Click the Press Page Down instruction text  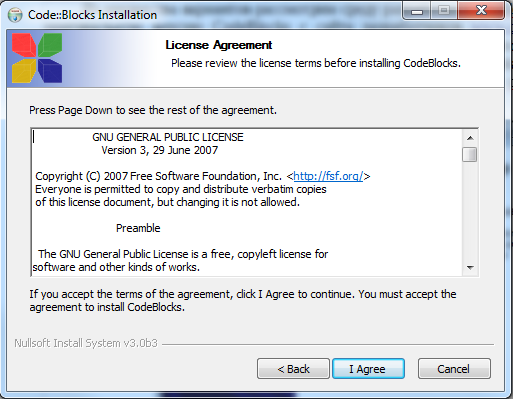(x=153, y=110)
